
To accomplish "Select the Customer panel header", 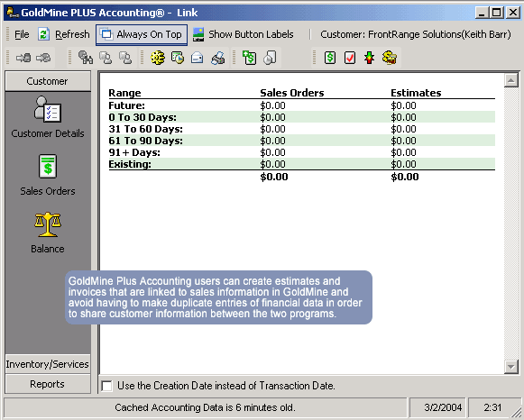I will pos(48,81).
